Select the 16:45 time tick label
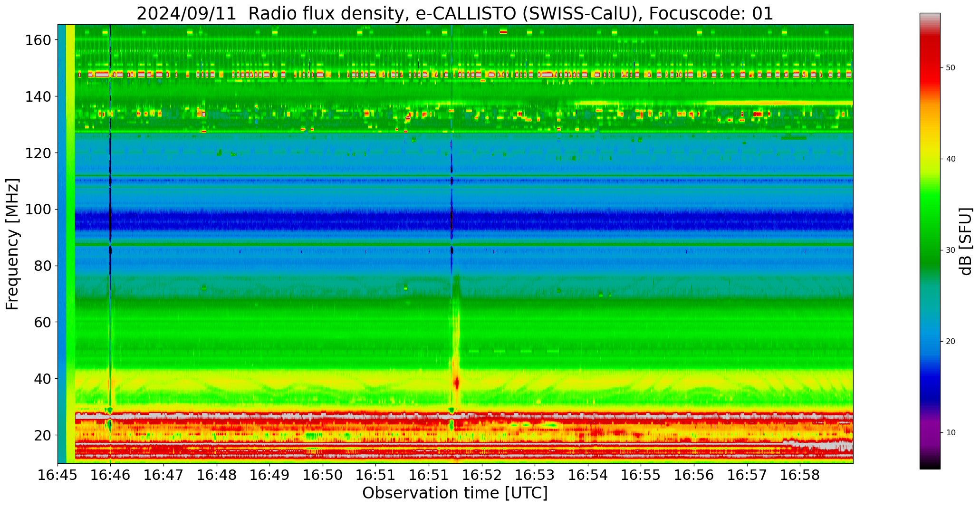Viewport: 980px width, 507px height. (58, 475)
